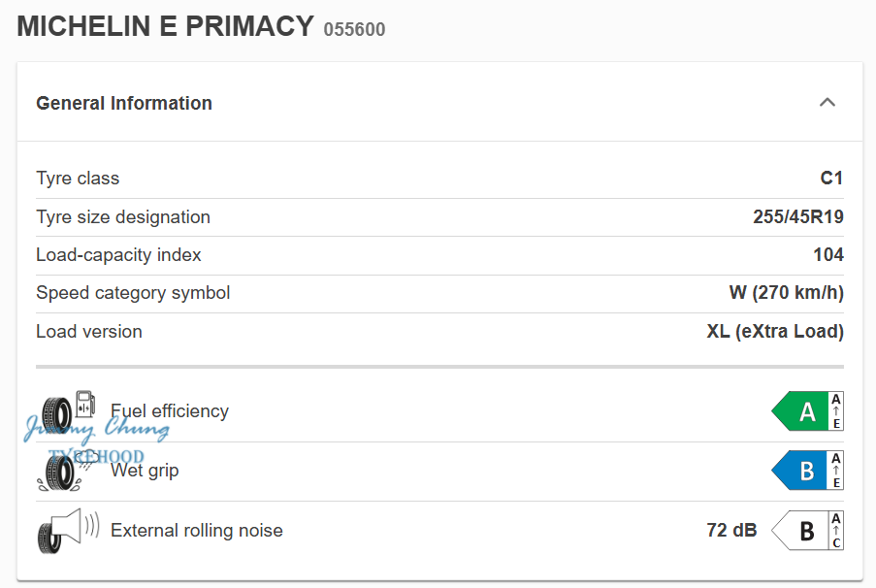The width and height of the screenshot is (876, 588).
Task: Click the Tyre size designation value 255/45R19
Action: click(797, 217)
